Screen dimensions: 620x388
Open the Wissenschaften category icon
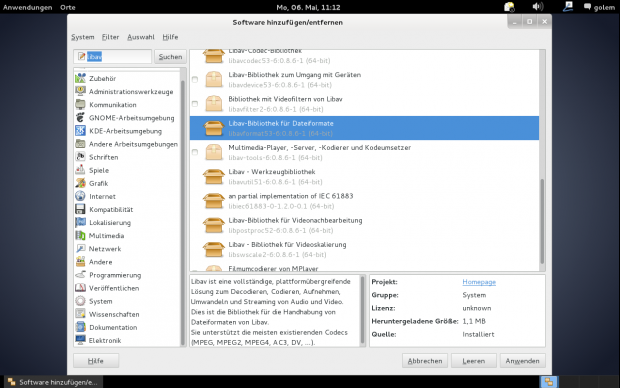[x=80, y=314]
